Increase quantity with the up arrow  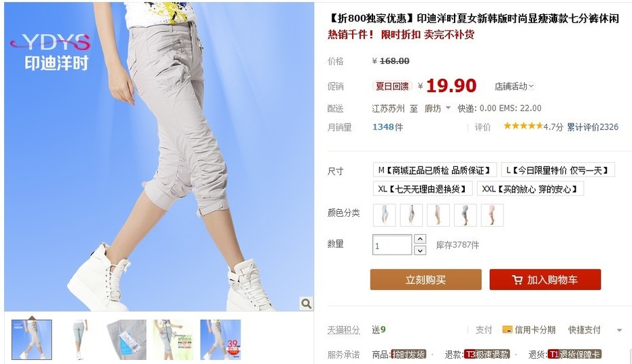point(420,239)
